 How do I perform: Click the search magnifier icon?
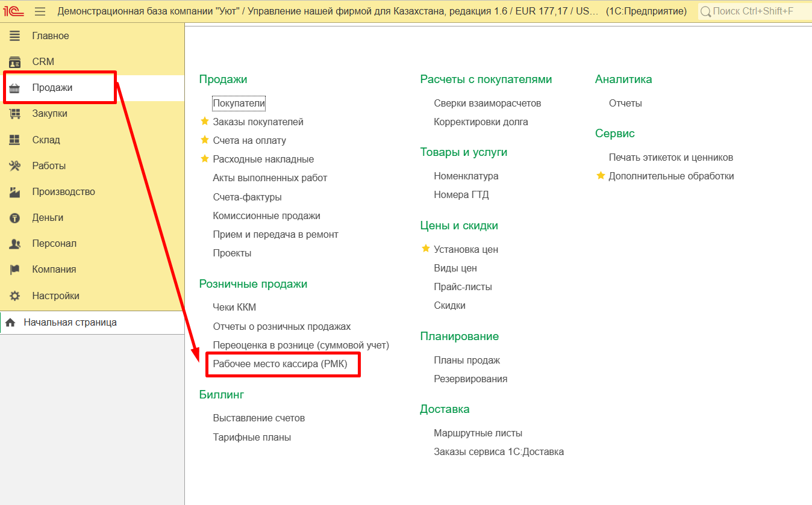coord(705,11)
